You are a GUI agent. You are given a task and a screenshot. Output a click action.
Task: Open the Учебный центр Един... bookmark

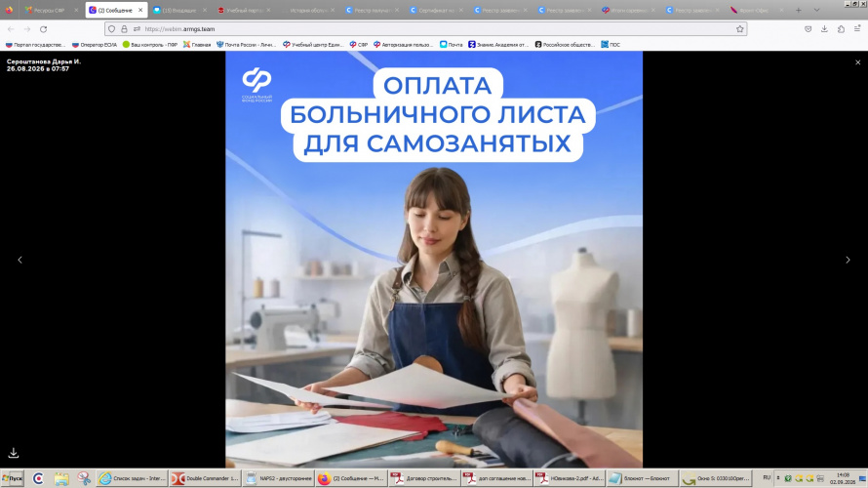click(x=313, y=44)
